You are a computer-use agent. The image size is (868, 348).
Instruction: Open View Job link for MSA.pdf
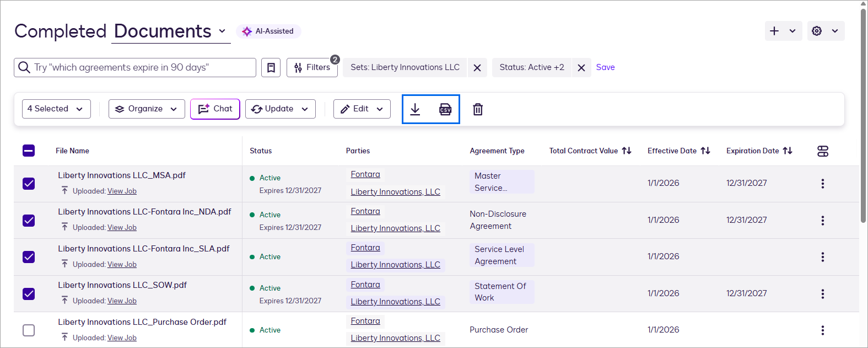click(x=122, y=191)
